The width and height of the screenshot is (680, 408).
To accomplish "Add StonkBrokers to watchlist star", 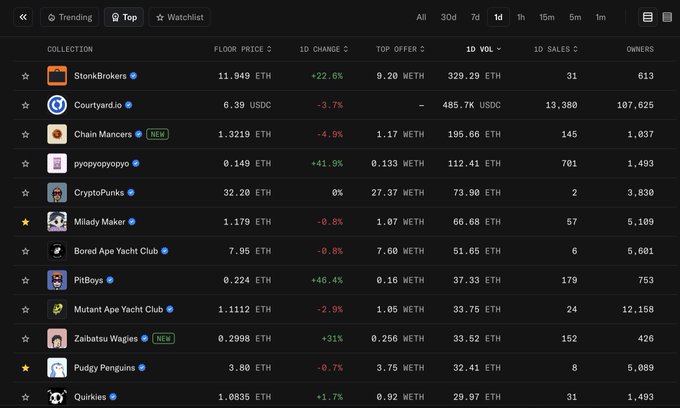I will (26, 76).
